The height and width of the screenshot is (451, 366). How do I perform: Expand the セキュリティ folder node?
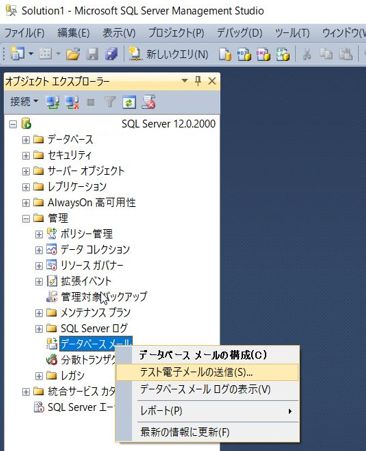pyautogui.click(x=26, y=156)
